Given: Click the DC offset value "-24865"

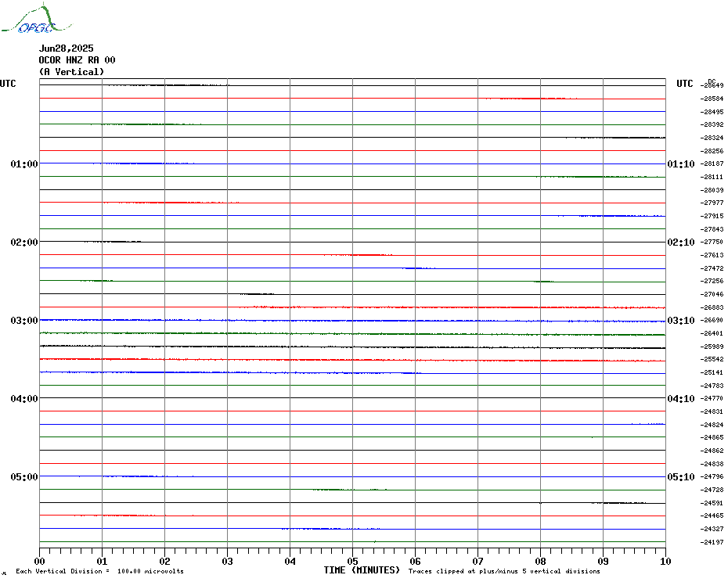Looking at the screenshot, I should click(x=712, y=437).
